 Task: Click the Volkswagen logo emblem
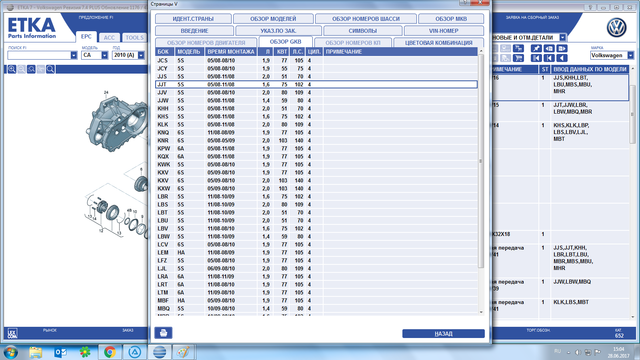click(616, 28)
